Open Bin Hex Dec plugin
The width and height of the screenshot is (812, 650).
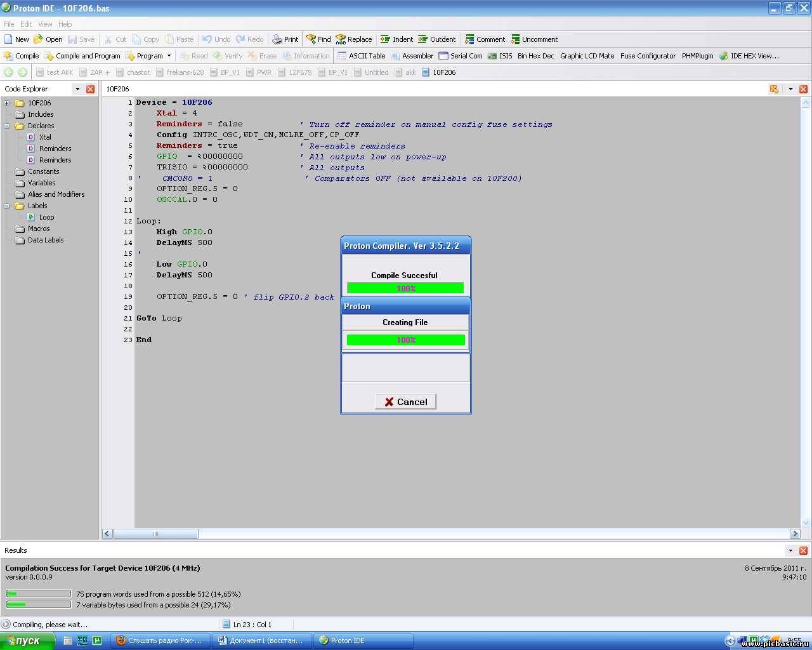(535, 56)
